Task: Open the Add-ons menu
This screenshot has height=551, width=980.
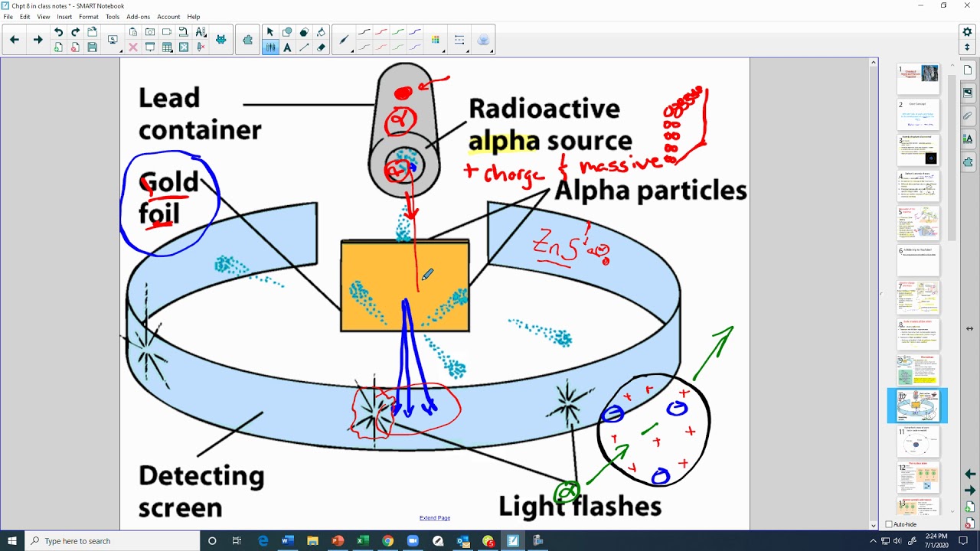Action: click(139, 17)
